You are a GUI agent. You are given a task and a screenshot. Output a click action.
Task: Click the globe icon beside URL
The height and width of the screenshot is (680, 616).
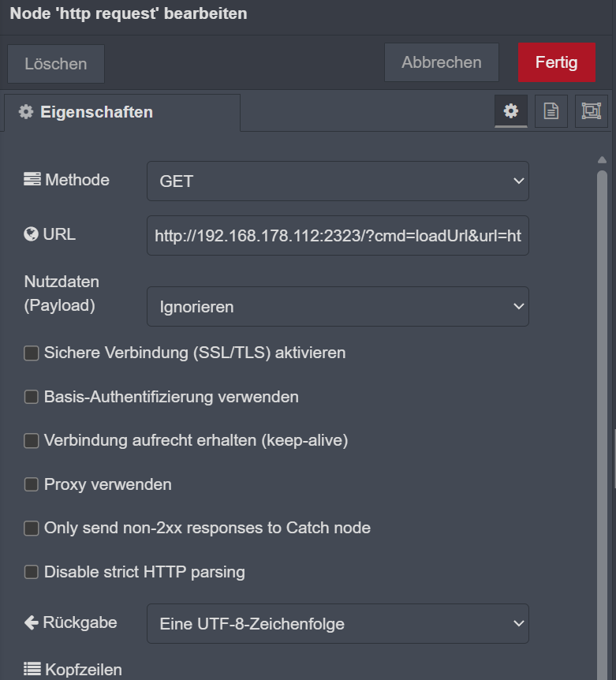click(32, 234)
